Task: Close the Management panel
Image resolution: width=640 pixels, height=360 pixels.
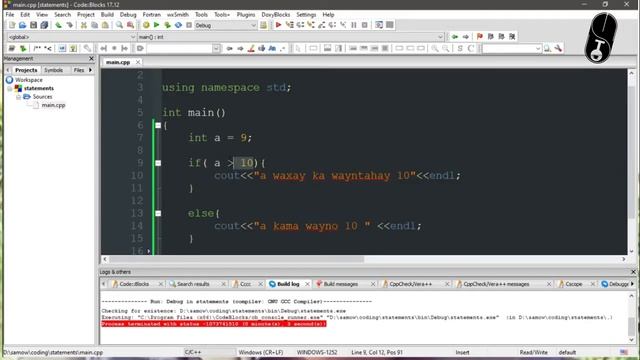Action: (91, 59)
